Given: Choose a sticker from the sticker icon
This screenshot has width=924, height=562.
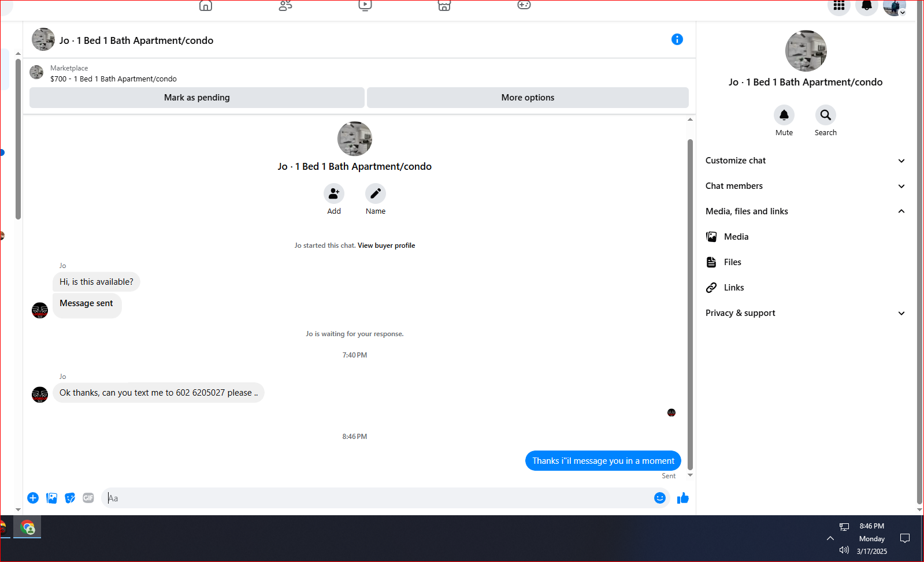Looking at the screenshot, I should pos(70,498).
